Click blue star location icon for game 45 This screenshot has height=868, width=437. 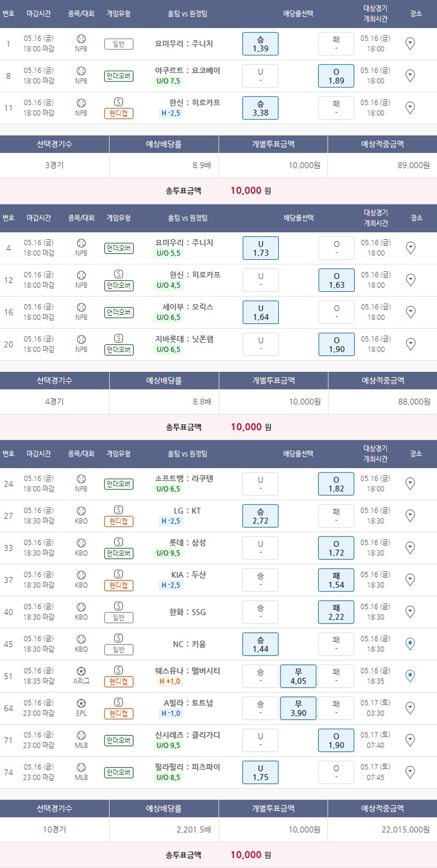[x=410, y=643]
